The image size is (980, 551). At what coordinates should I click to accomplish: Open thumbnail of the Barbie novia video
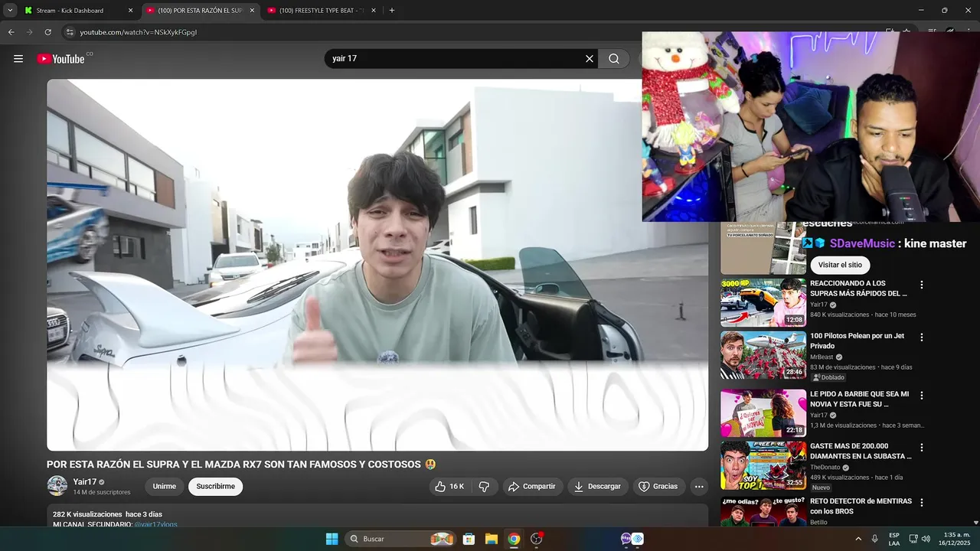(763, 413)
